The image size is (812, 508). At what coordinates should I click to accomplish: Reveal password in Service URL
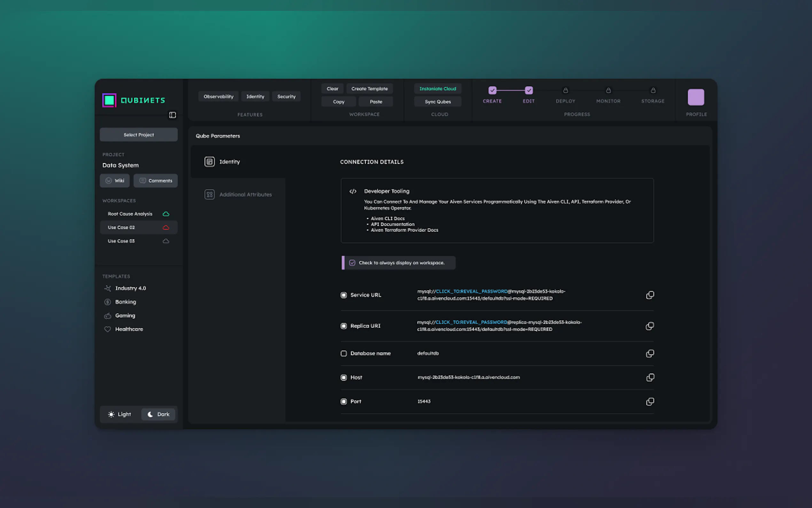click(x=471, y=291)
